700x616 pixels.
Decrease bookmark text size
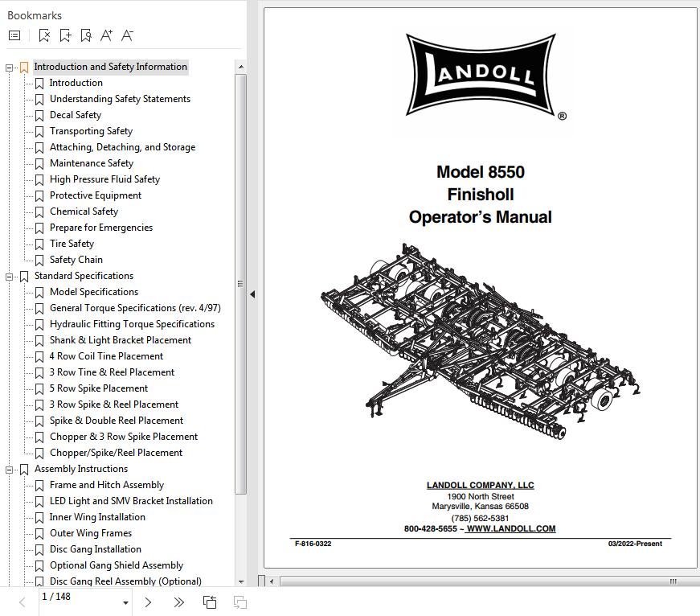pos(127,35)
